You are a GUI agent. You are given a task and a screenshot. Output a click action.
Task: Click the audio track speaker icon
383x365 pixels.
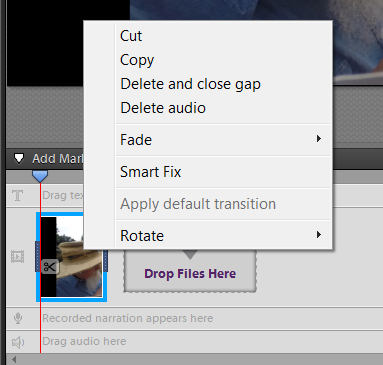(x=18, y=342)
